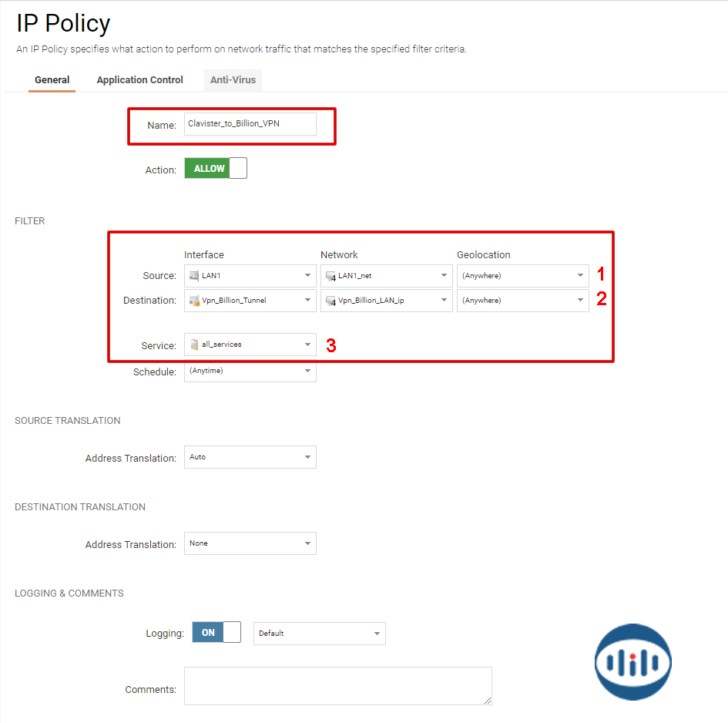Select the General tab
The height and width of the screenshot is (723, 728).
52,80
